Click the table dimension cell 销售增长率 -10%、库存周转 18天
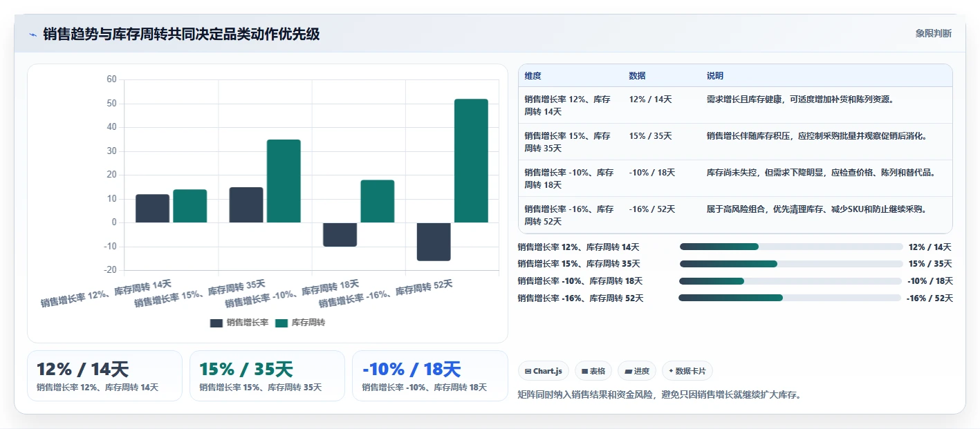The image size is (980, 429). tap(569, 179)
